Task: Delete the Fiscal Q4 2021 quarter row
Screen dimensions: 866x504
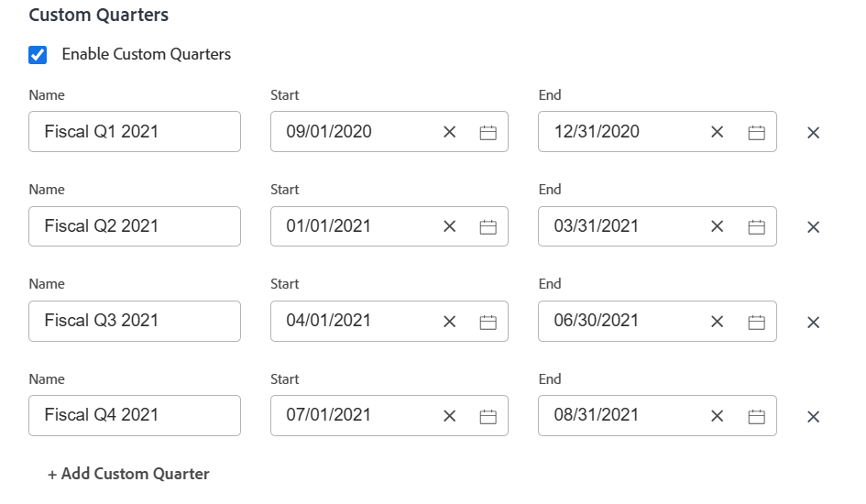Action: coord(813,417)
